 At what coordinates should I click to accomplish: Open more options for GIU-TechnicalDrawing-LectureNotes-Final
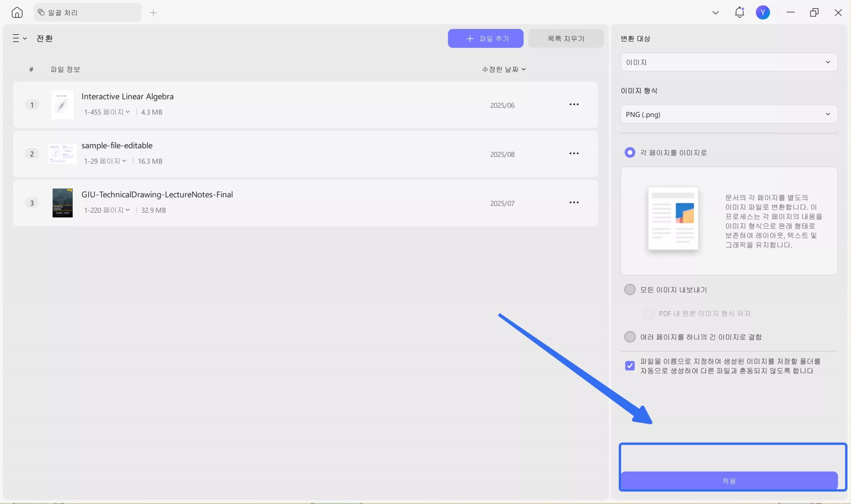coord(573,202)
